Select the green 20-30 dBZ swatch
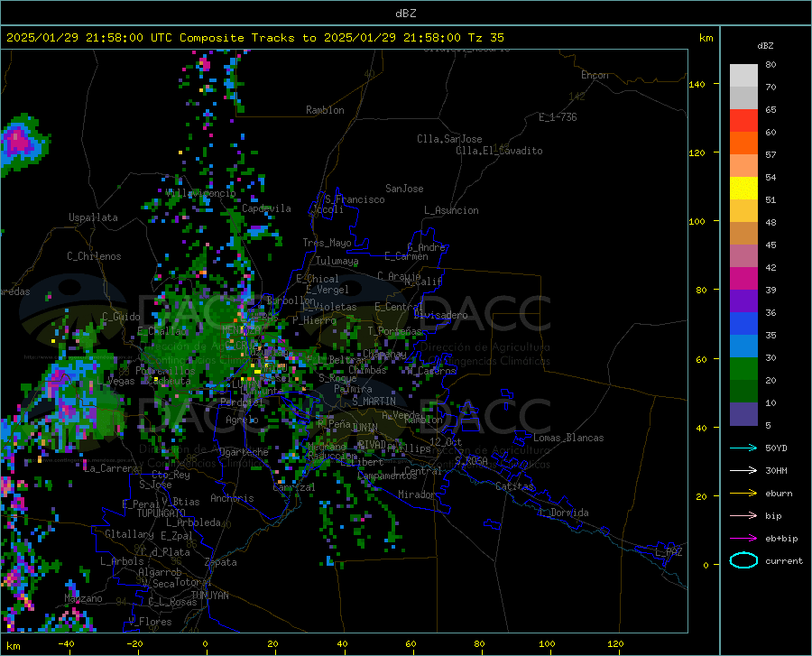This screenshot has width=812, height=656. point(743,369)
